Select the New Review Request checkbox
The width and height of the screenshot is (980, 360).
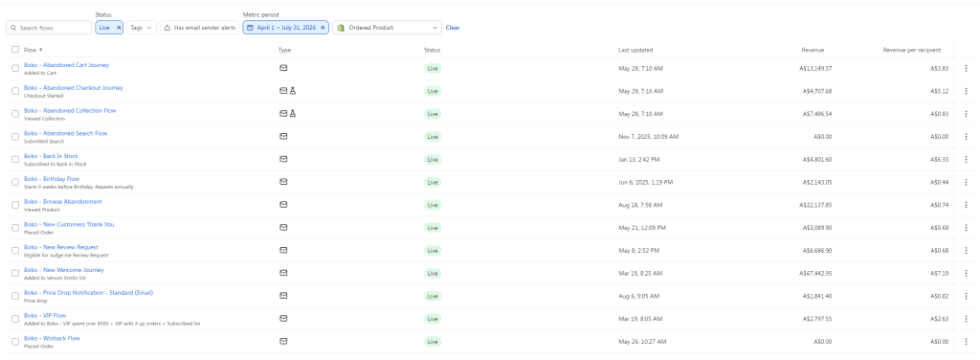coord(15,251)
